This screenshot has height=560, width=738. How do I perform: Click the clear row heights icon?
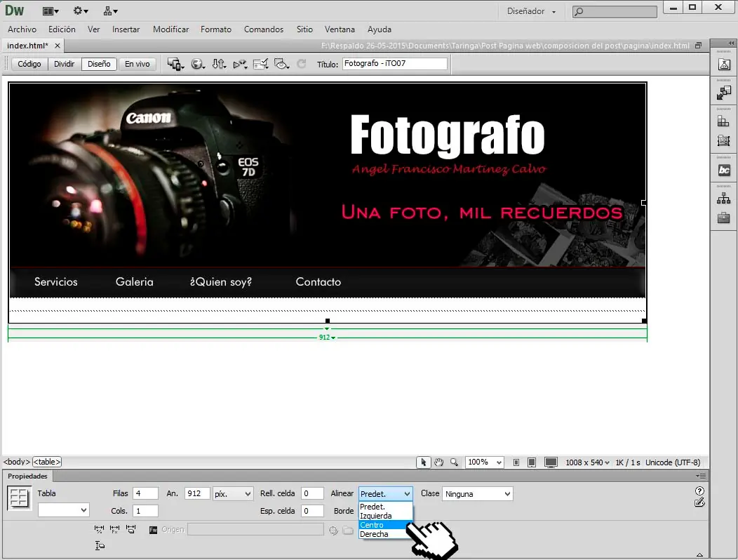point(100,546)
